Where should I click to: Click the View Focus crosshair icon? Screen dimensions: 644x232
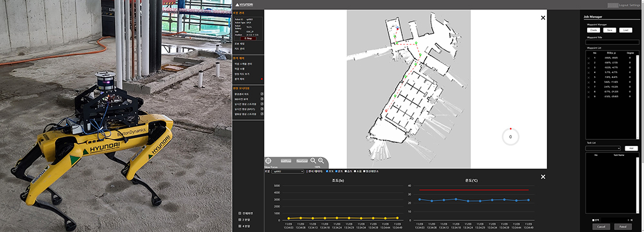tap(268, 161)
